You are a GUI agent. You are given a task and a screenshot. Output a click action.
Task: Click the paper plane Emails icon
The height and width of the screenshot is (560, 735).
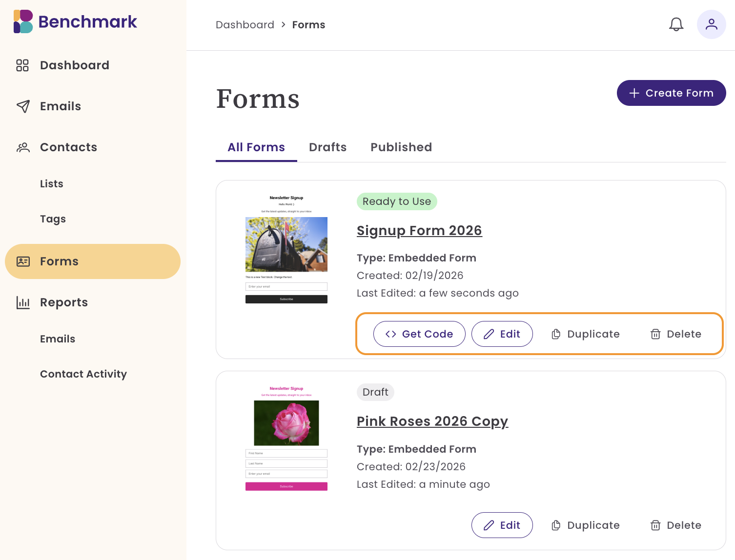click(23, 106)
